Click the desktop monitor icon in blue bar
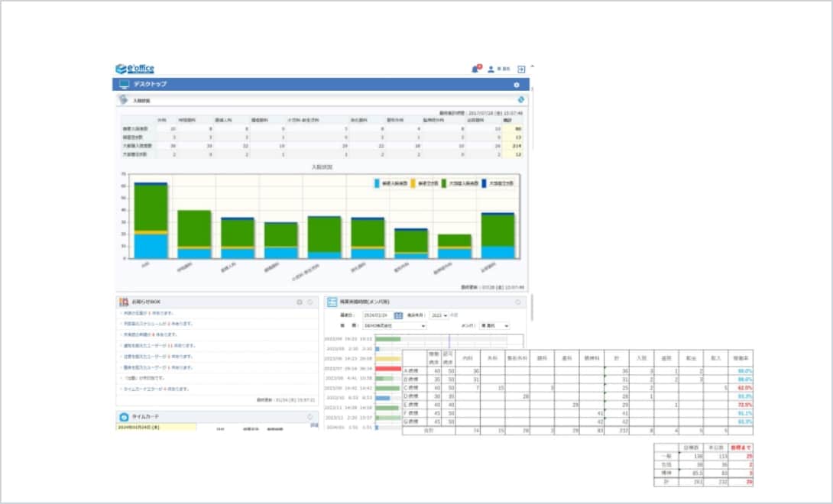This screenshot has width=833, height=504. 125,85
